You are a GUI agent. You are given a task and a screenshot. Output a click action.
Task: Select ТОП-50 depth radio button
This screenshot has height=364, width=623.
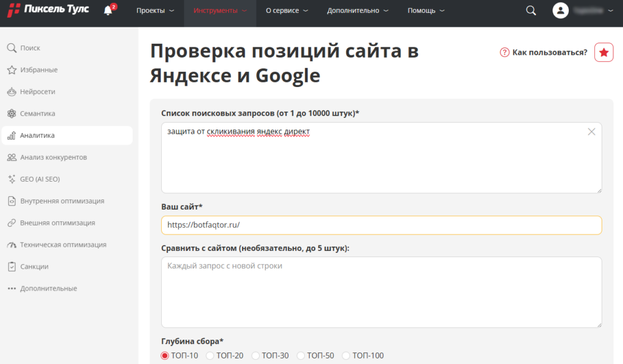click(x=301, y=355)
